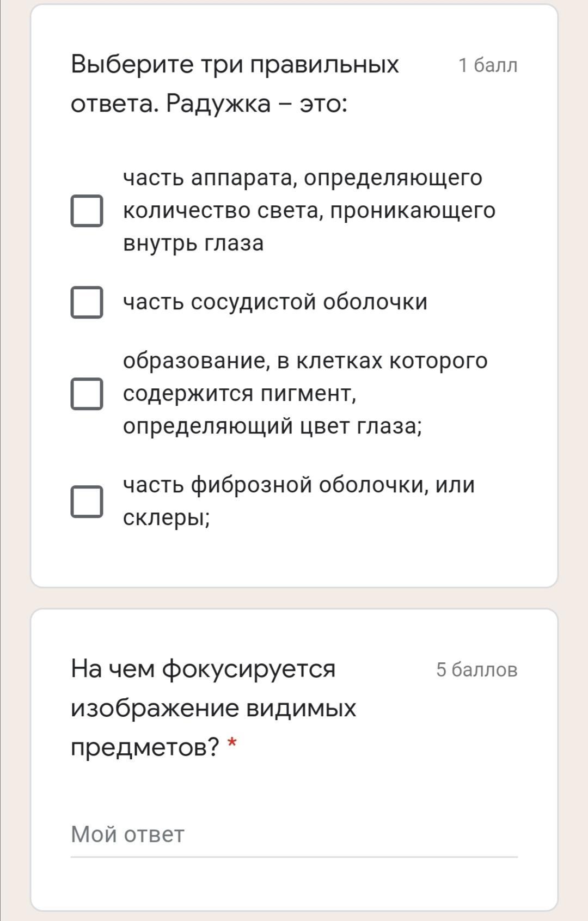Check the 'часть аппарата, определяющего количество света' checkbox
Screen dimensions: 588x921
pyautogui.click(x=87, y=210)
